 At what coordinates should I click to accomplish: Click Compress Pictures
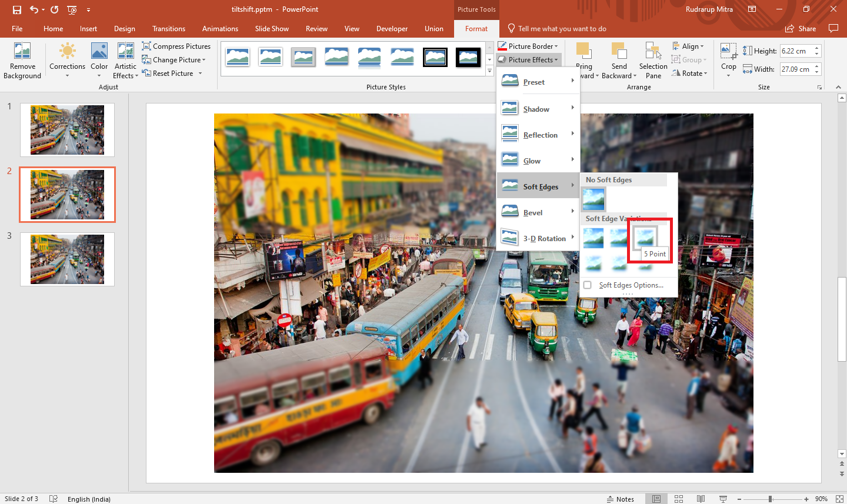176,46
